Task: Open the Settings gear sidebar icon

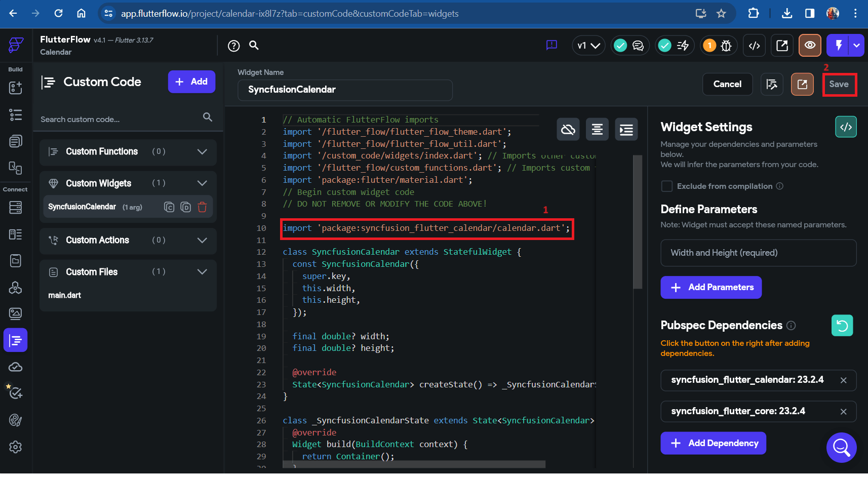Action: 16,447
